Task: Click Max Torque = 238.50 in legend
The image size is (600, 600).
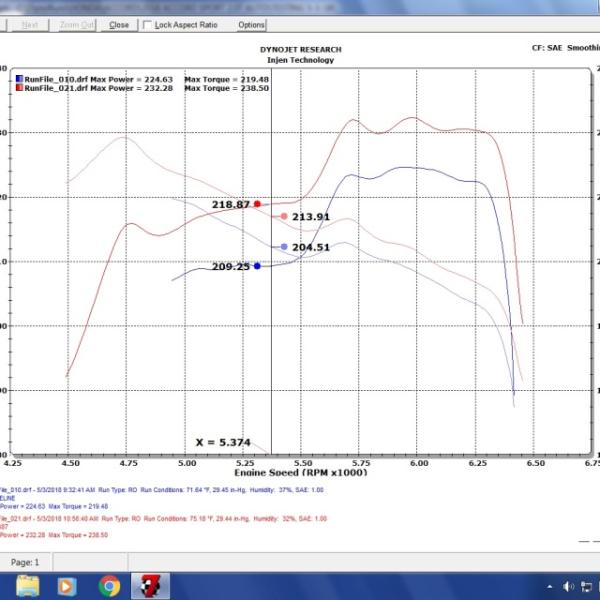Action: [x=227, y=88]
